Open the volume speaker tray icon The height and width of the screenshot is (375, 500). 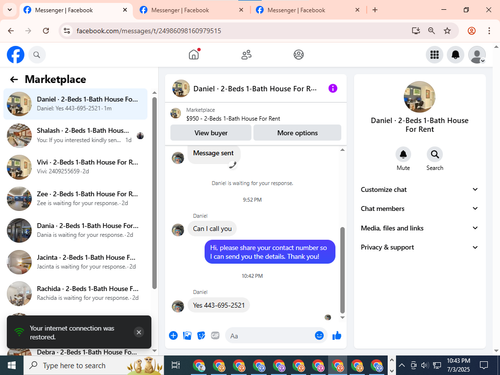[x=424, y=365]
